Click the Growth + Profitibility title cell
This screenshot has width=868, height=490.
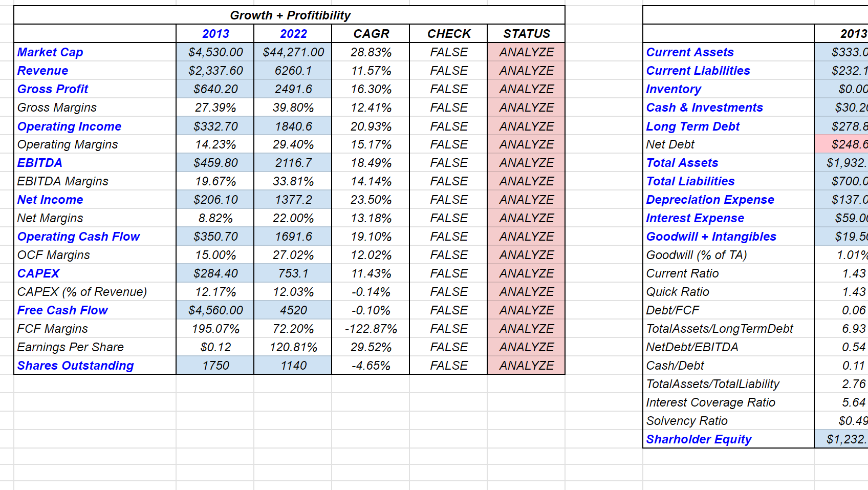(x=290, y=15)
